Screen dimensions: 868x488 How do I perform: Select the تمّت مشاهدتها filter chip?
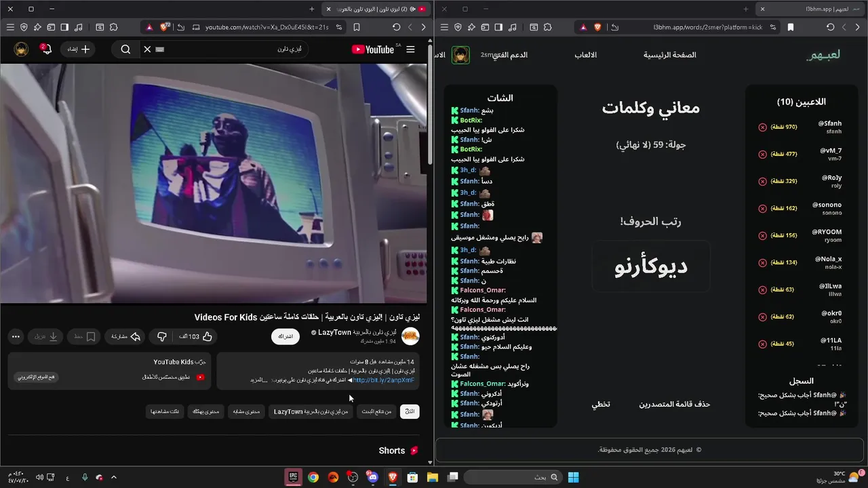(165, 411)
